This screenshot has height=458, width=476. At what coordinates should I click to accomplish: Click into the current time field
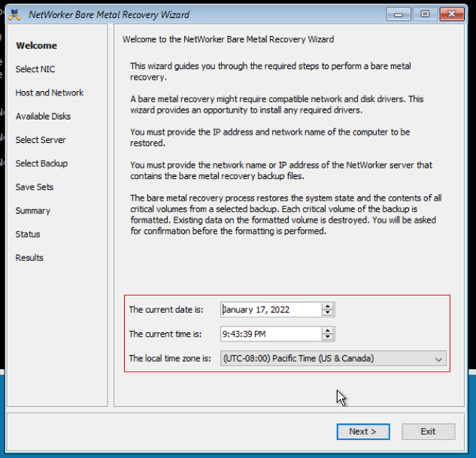(271, 334)
